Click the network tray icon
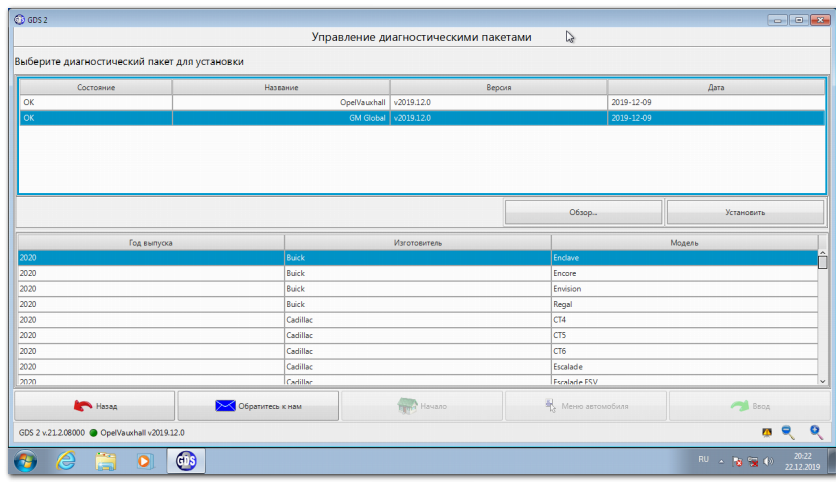The image size is (836, 488). click(x=753, y=461)
